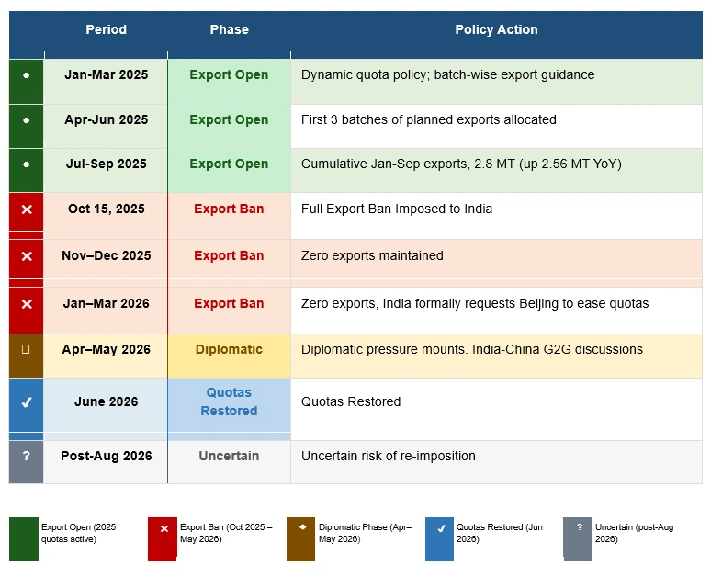
Task: Click legend label 'Uncertain (post-Aug 2026)'
Action: [635, 533]
